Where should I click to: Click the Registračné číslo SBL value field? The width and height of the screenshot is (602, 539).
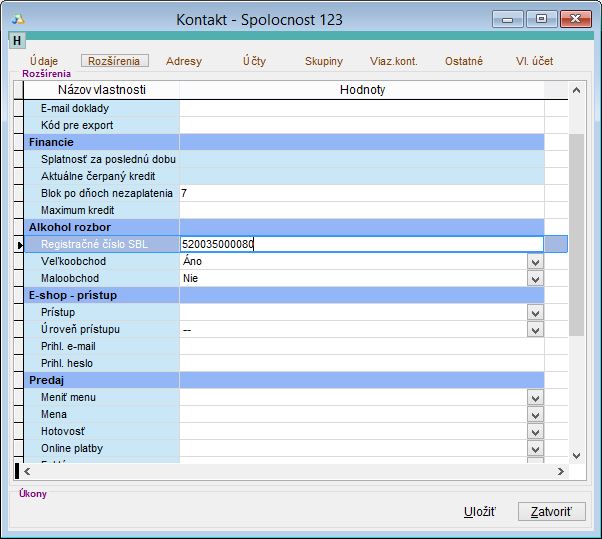[360, 244]
